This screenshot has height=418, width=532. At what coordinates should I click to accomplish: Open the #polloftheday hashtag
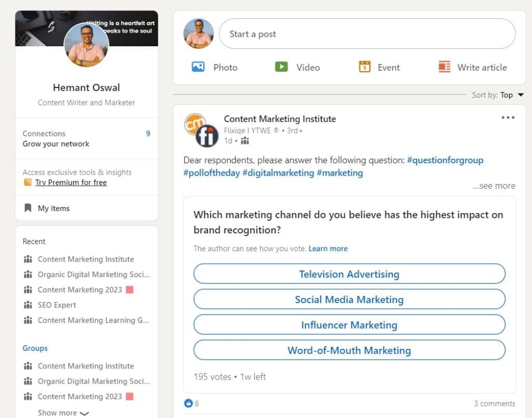[x=212, y=173]
